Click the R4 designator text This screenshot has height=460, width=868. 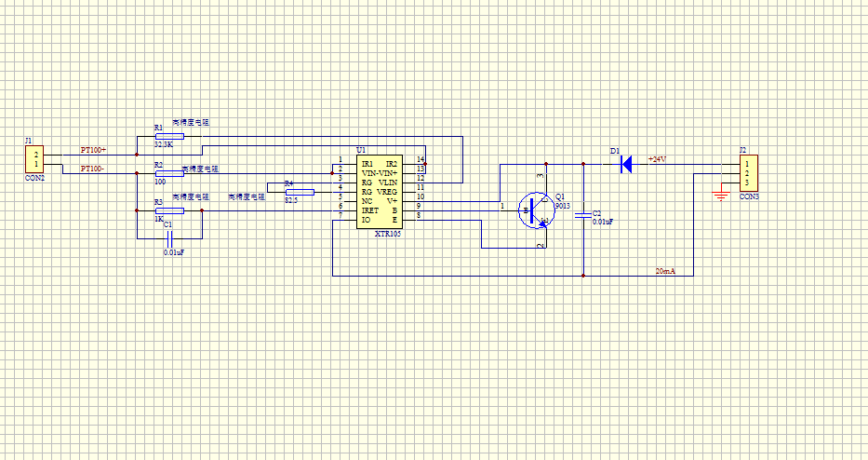288,183
